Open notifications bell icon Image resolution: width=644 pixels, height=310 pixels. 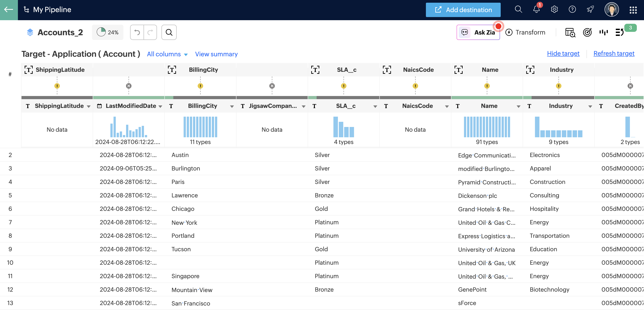(x=536, y=9)
